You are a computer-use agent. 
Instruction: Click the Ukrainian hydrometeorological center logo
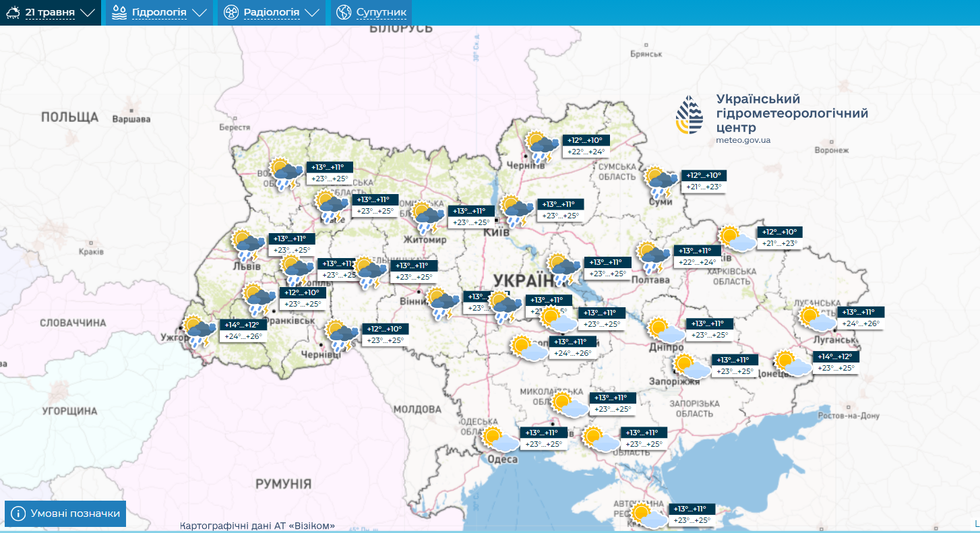pos(689,113)
